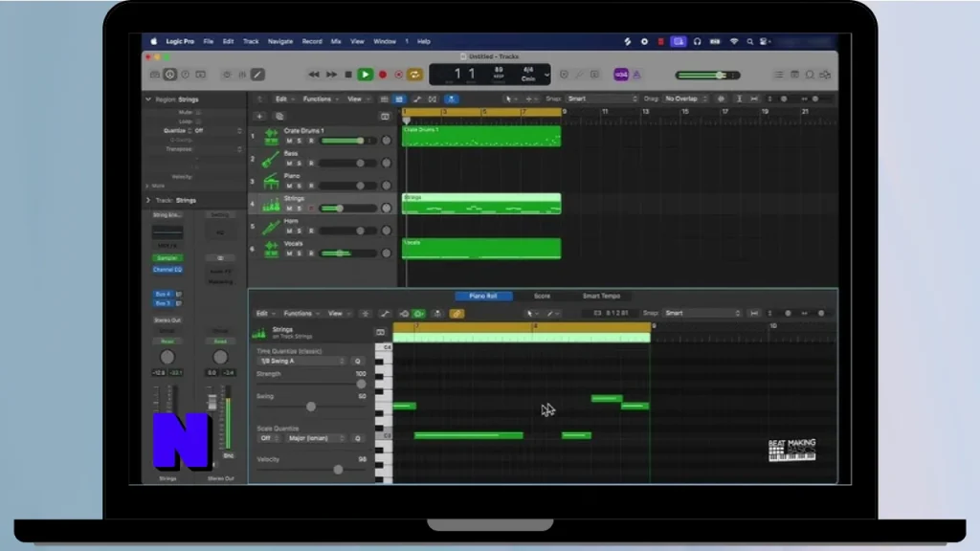This screenshot has height=551, width=980.
Task: Record-enable the Vocals track
Action: tap(311, 253)
